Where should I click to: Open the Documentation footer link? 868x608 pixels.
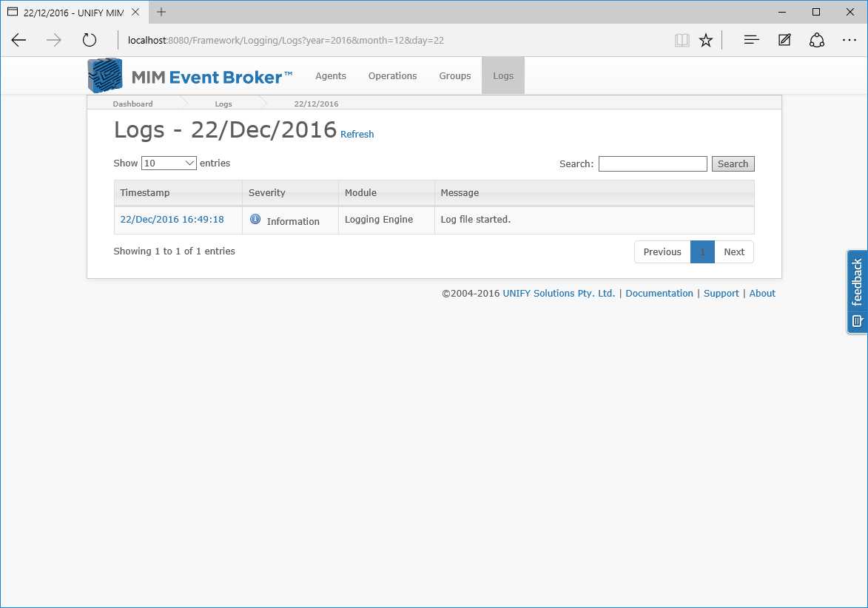[x=659, y=293]
